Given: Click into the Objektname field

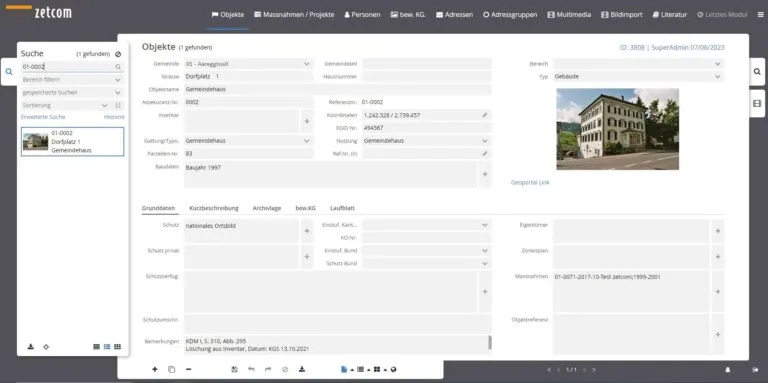Looking at the screenshot, I should point(337,90).
